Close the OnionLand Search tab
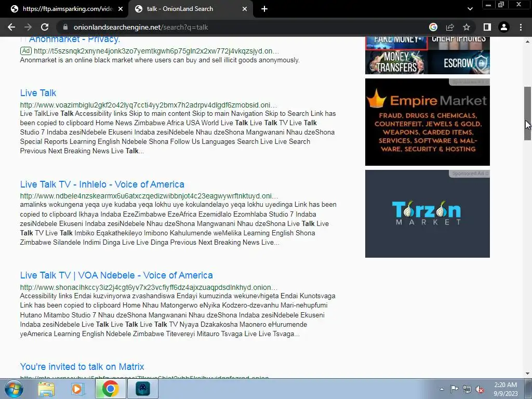 [245, 9]
